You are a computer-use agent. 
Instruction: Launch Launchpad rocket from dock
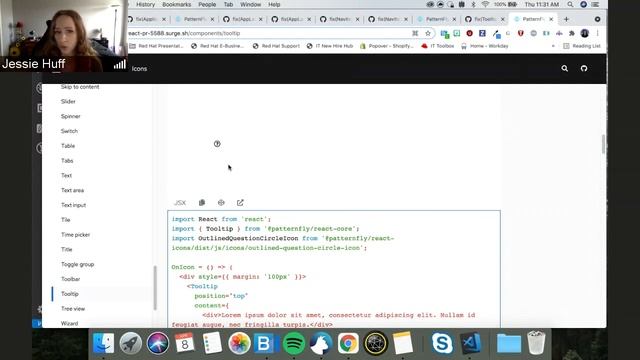click(x=131, y=343)
